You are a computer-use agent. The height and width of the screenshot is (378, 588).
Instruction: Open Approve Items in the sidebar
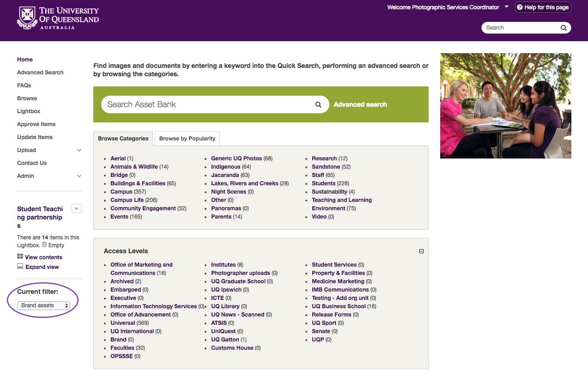click(x=36, y=124)
